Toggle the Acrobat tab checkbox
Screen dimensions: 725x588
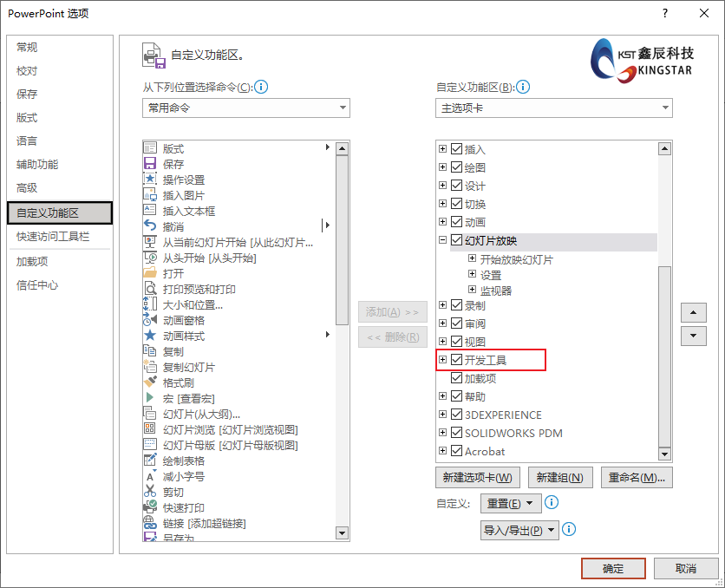pos(455,451)
